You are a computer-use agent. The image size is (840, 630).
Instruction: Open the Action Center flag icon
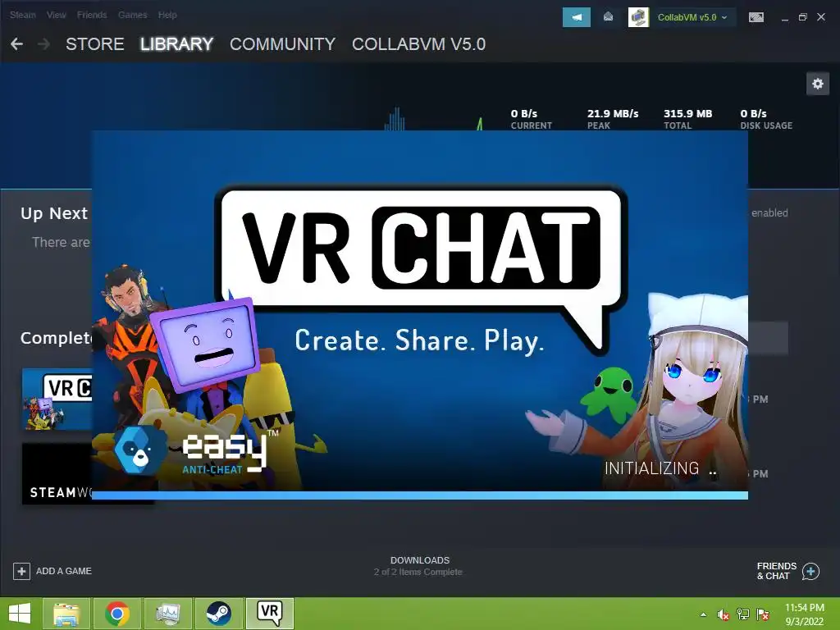[x=763, y=614]
